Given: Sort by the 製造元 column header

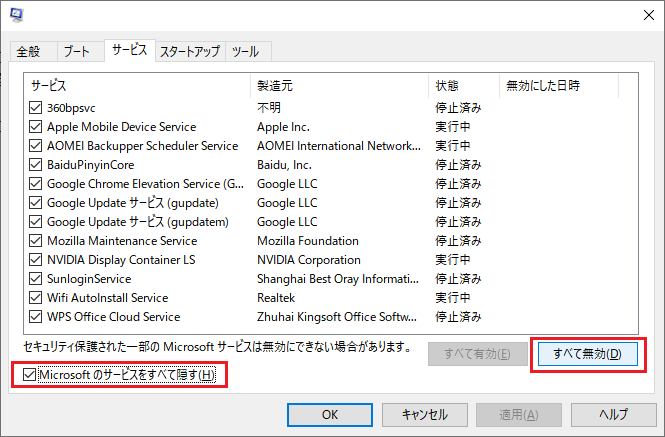Looking at the screenshot, I should [339, 86].
